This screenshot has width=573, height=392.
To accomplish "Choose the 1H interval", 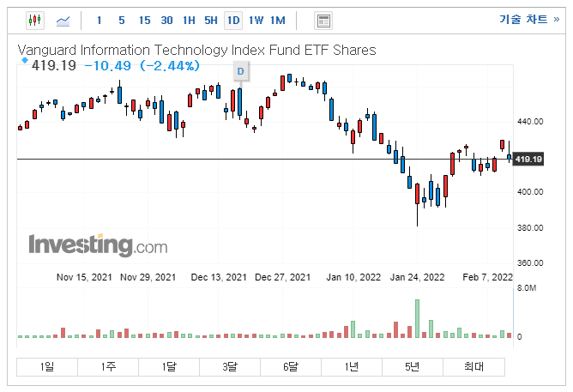I will (189, 21).
